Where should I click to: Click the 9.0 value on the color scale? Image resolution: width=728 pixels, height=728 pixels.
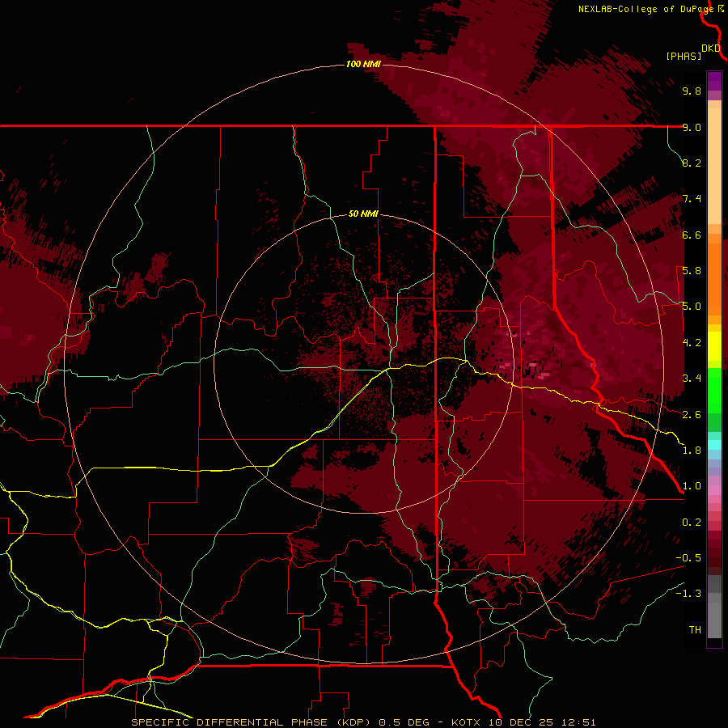692,127
